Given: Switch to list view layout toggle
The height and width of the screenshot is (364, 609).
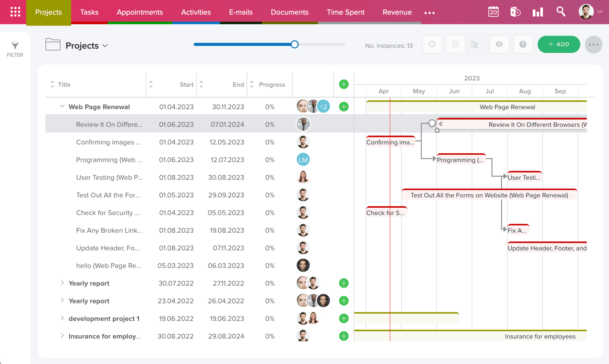Looking at the screenshot, I should (x=456, y=44).
